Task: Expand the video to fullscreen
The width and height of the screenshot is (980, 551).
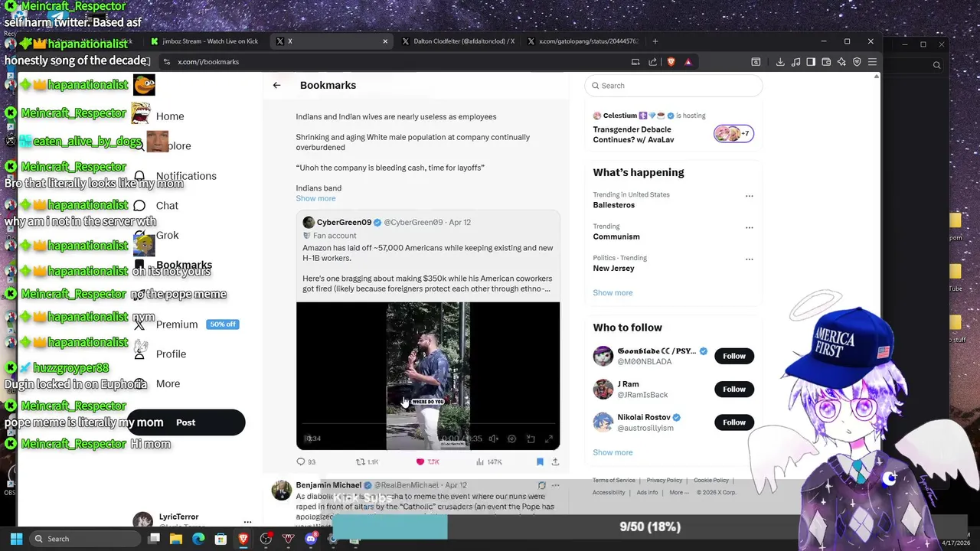Action: pos(549,439)
